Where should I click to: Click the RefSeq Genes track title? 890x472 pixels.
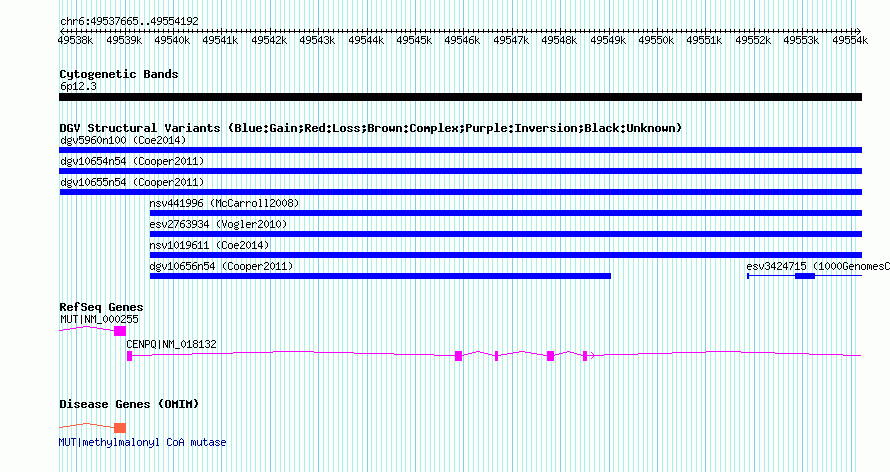pos(101,307)
